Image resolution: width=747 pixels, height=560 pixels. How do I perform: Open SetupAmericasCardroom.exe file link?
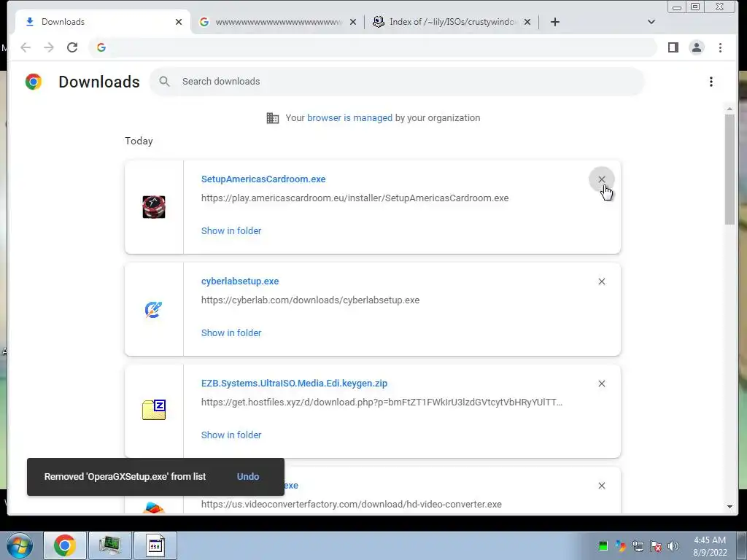click(263, 179)
